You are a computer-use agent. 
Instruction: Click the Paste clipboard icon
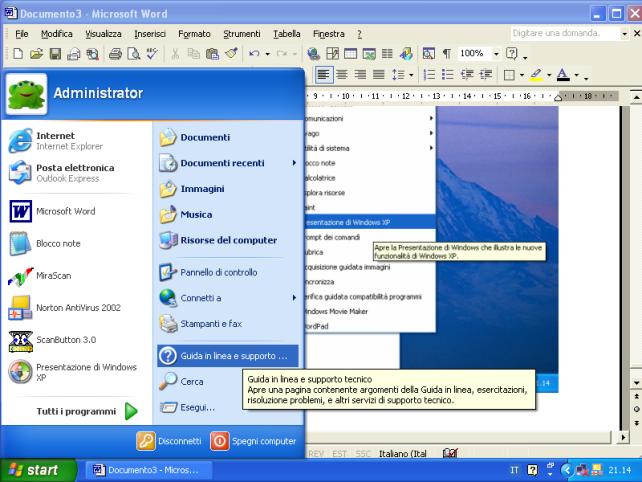coord(212,54)
